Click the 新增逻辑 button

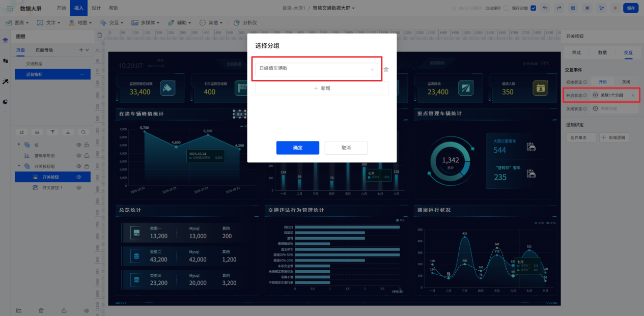[x=613, y=137]
